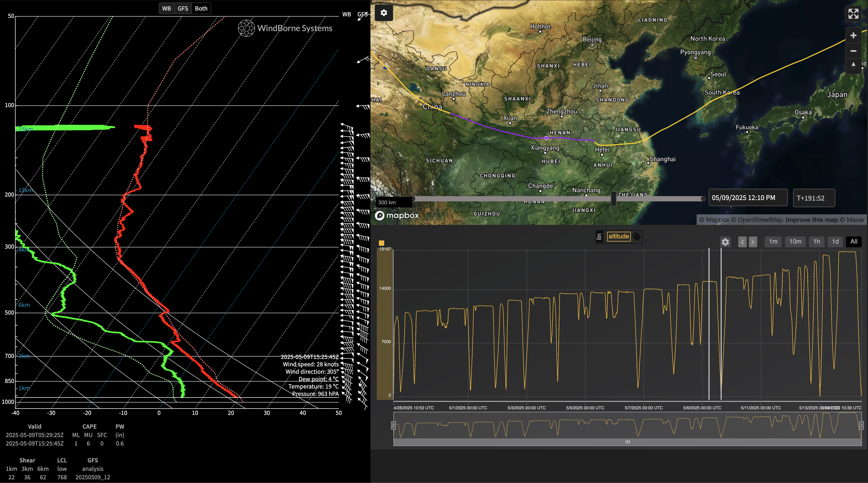
Task: Switch sounding display to Both
Action: click(201, 8)
